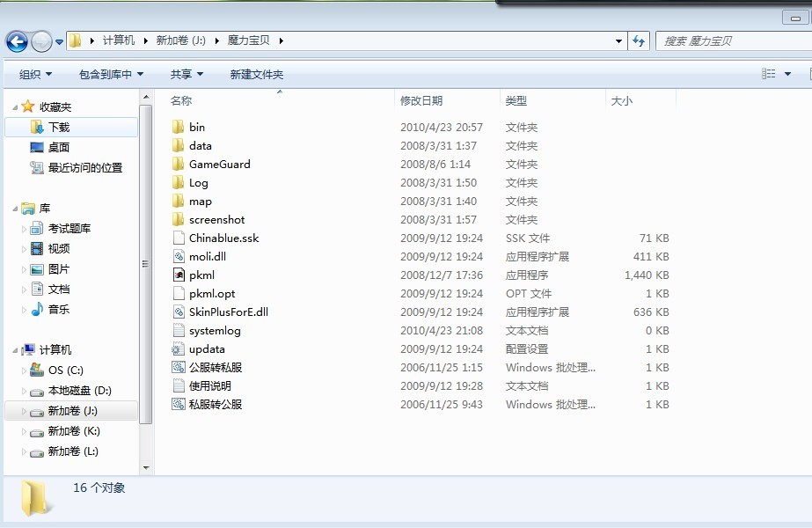812x528 pixels.
Task: Click the 新建文件夹 button
Action: 256,75
